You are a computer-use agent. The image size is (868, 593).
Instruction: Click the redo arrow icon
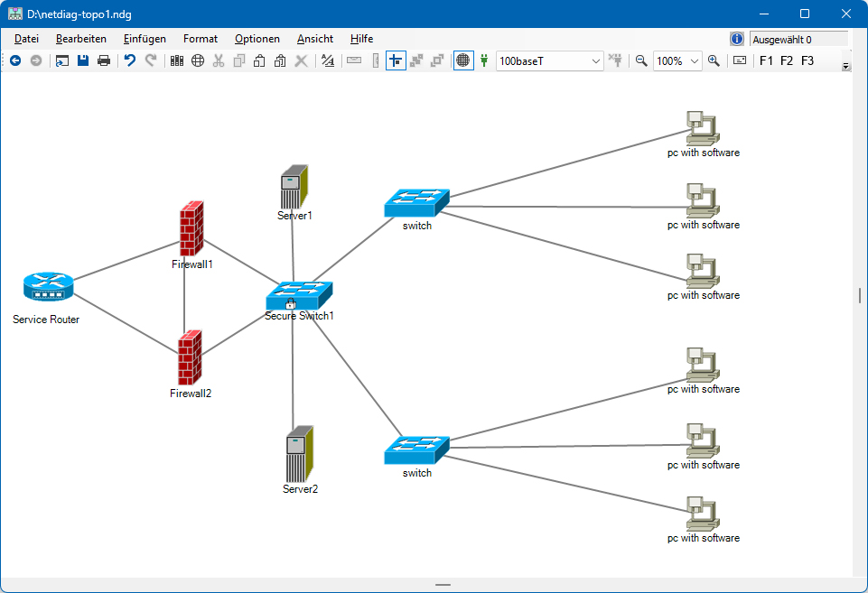tap(151, 60)
